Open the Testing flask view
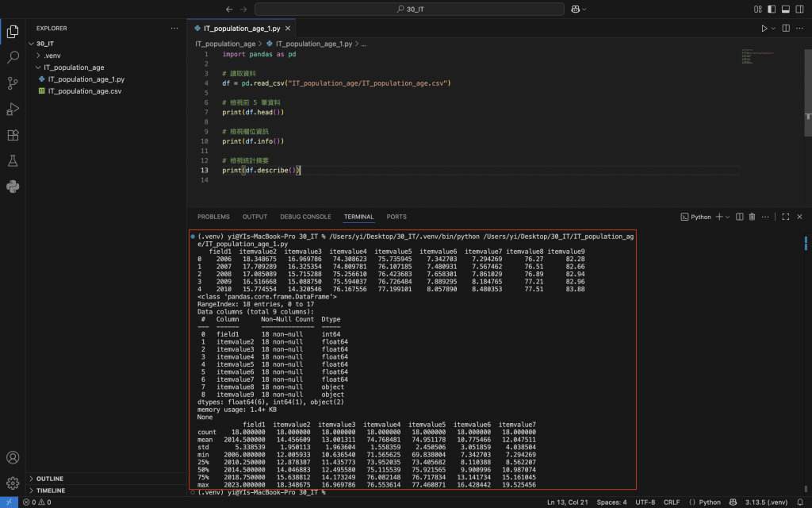This screenshot has height=508, width=812. click(x=13, y=160)
